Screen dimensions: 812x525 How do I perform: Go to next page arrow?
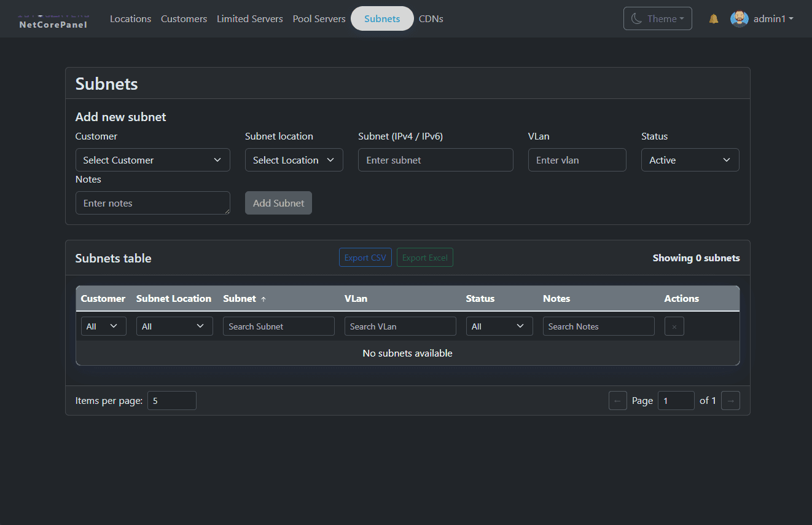pos(730,401)
